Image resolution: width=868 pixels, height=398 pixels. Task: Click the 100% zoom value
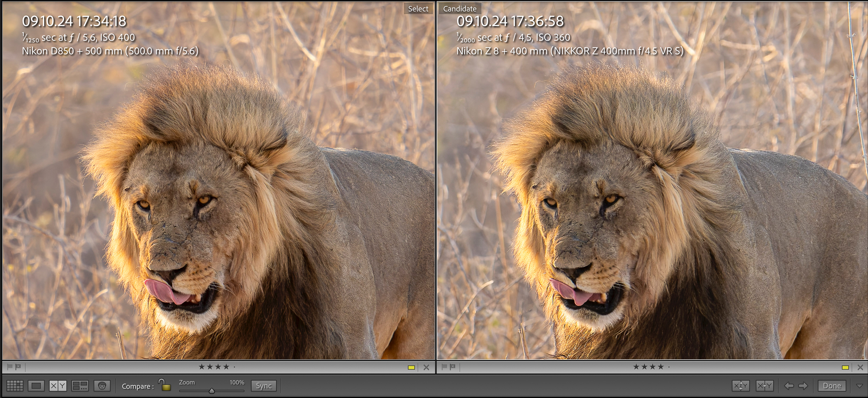[x=237, y=382]
